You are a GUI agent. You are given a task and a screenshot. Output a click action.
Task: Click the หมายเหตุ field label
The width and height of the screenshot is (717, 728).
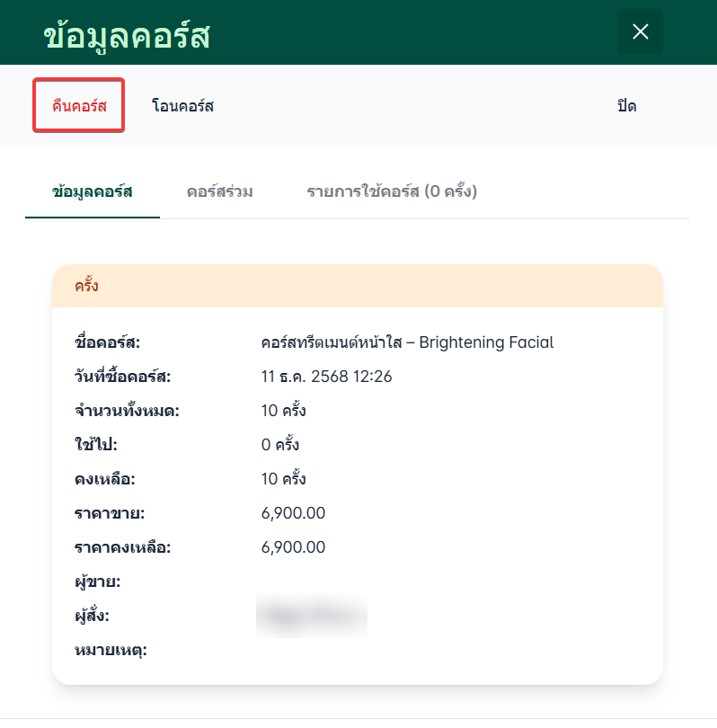point(111,650)
